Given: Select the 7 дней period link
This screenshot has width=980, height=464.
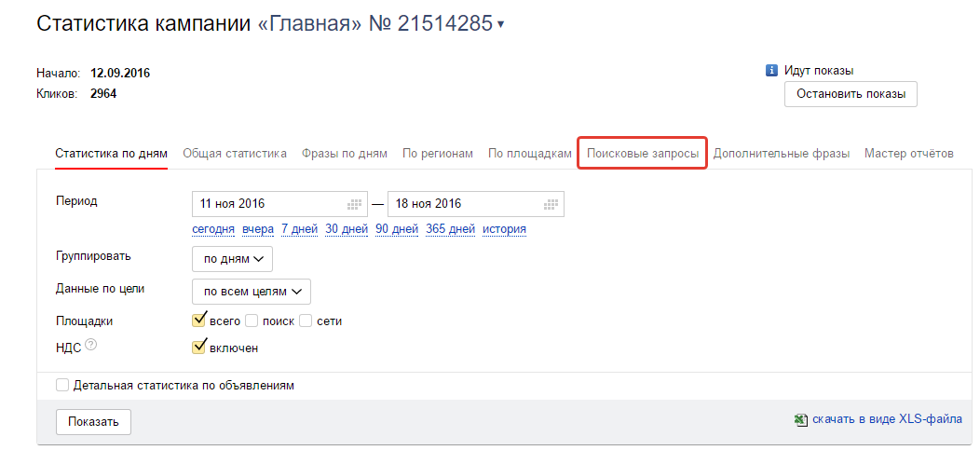Looking at the screenshot, I should tap(299, 229).
